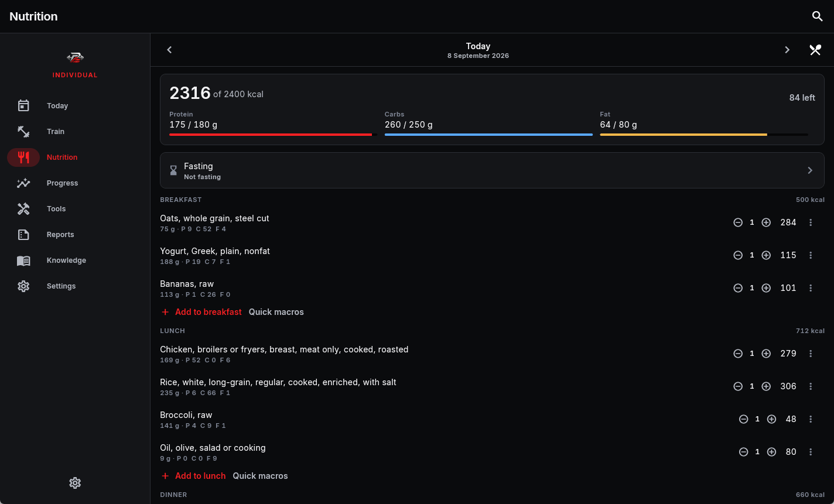Click the Today 8 September 2026 date header
Viewport: 834px width, 504px height.
478,50
